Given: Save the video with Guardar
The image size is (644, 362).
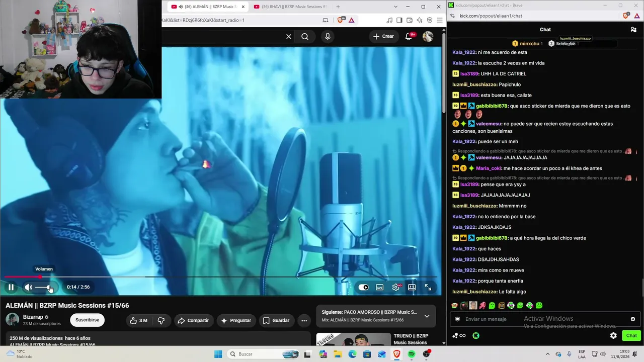Looking at the screenshot, I should click(x=276, y=320).
